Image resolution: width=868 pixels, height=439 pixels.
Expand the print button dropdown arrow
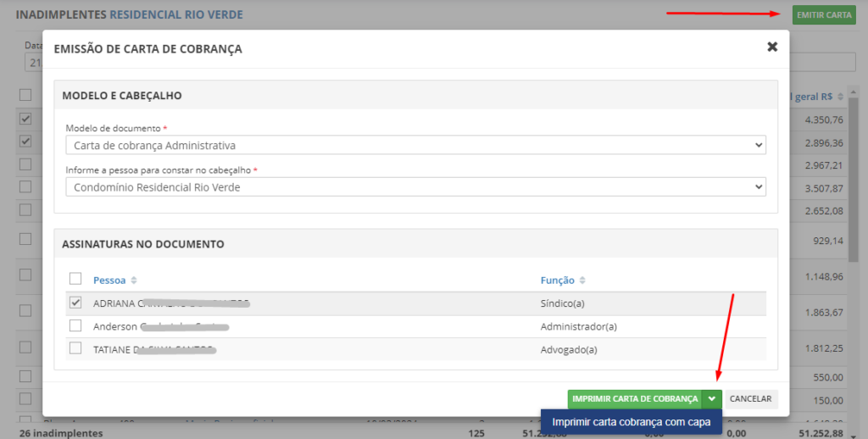[x=712, y=398]
